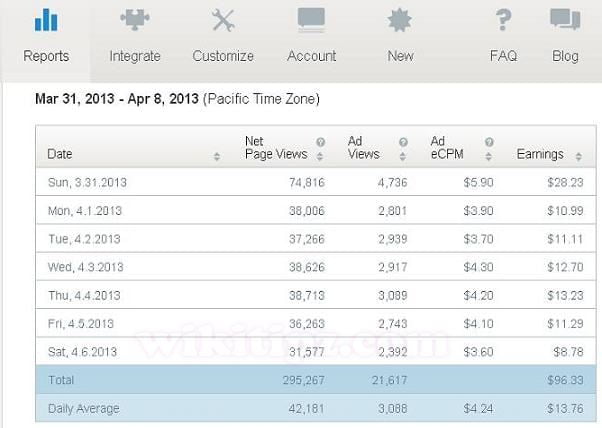This screenshot has width=602, height=428.
Task: Click the Net Page Views header text
Action: click(x=276, y=147)
